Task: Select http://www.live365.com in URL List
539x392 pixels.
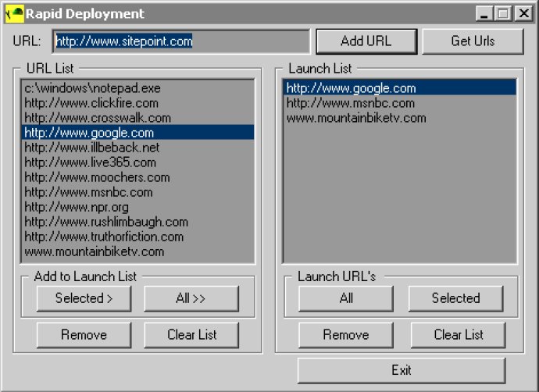Action: pos(137,162)
